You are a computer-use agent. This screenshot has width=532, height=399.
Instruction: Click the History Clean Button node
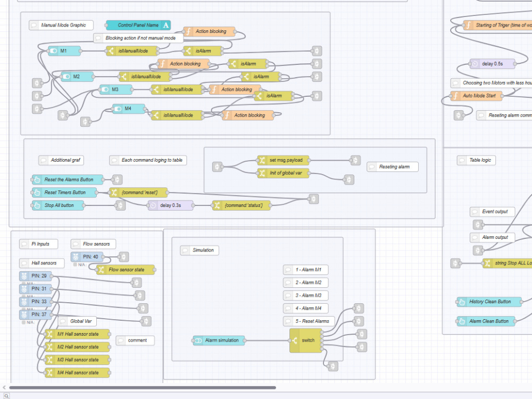click(x=489, y=302)
